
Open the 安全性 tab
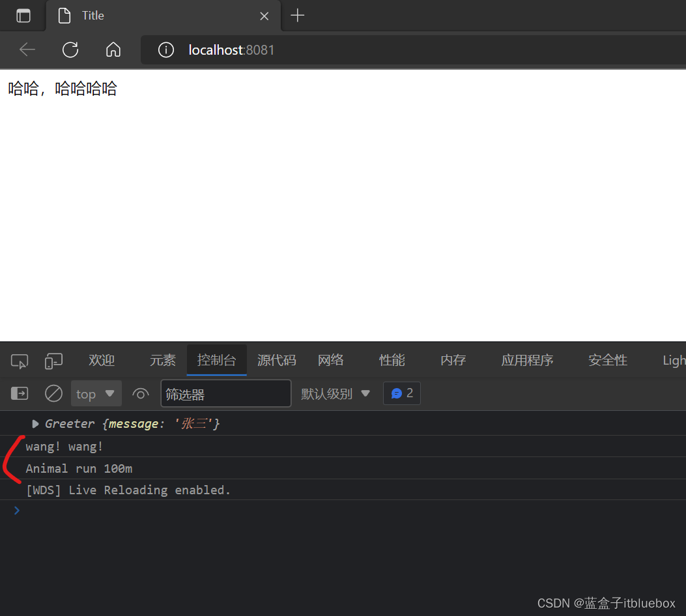click(608, 360)
